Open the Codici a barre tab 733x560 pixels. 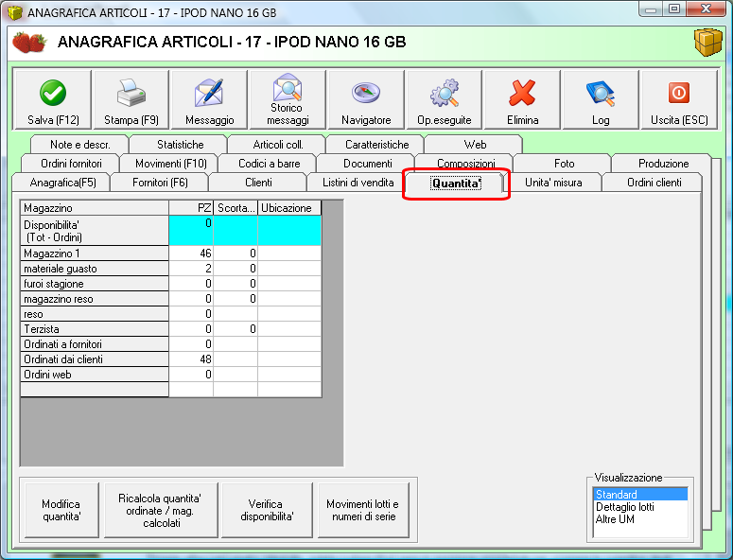[x=270, y=163]
